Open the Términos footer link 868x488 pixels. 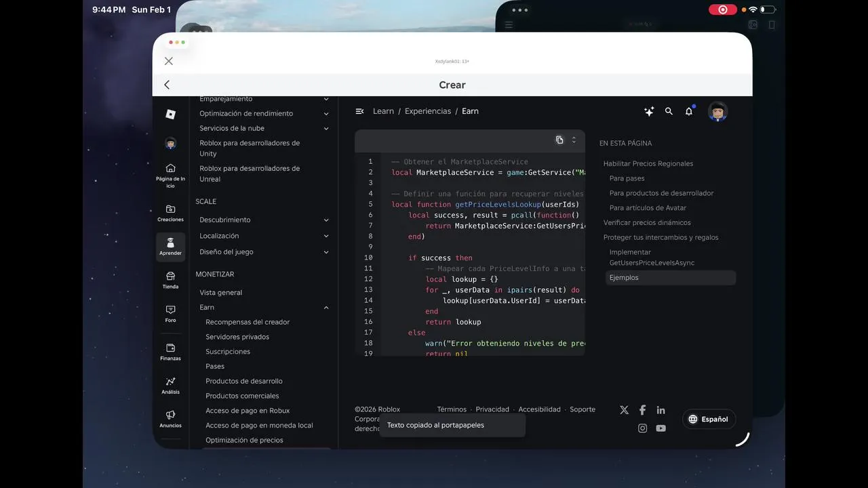(452, 409)
